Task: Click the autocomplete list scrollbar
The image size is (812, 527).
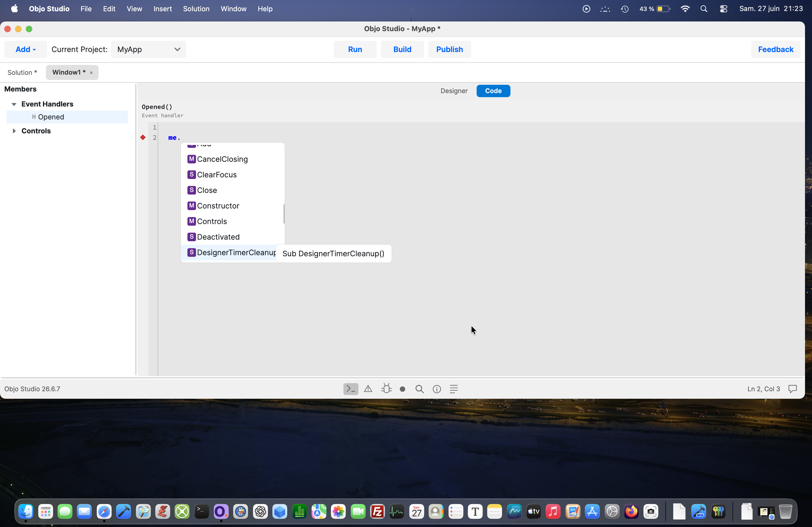Action: [x=284, y=214]
